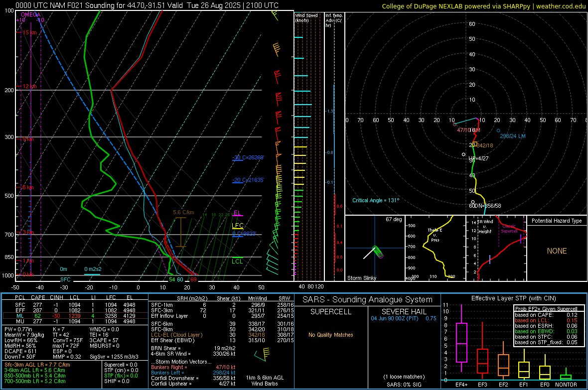Screen dimensions: 588x390
Task: Select the MU parcel row
Action: click(75, 321)
